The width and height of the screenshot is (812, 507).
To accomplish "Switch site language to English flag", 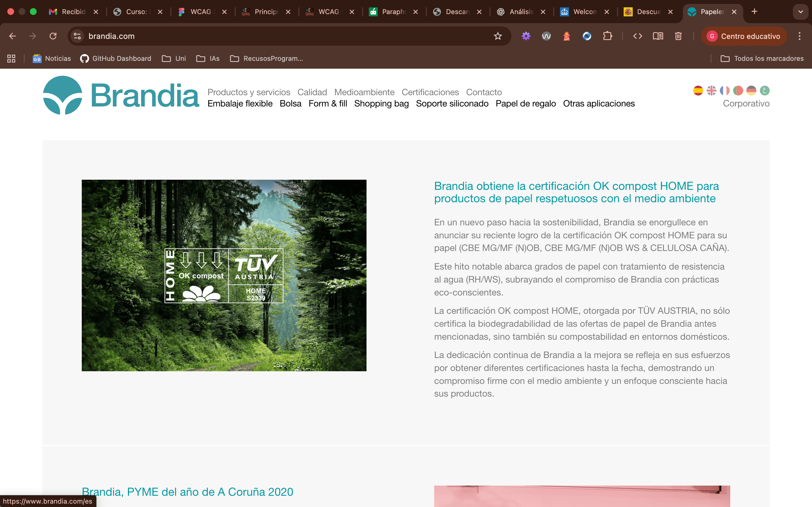I will [711, 90].
